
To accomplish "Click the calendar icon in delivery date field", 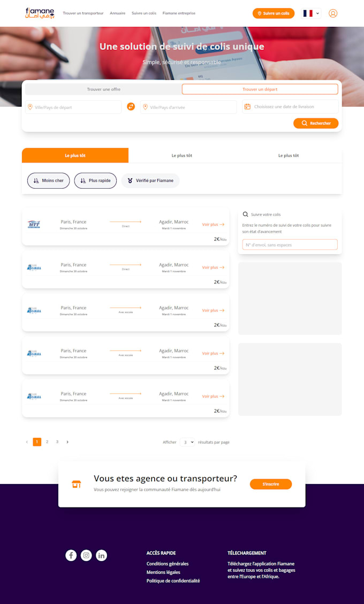I will 247,107.
